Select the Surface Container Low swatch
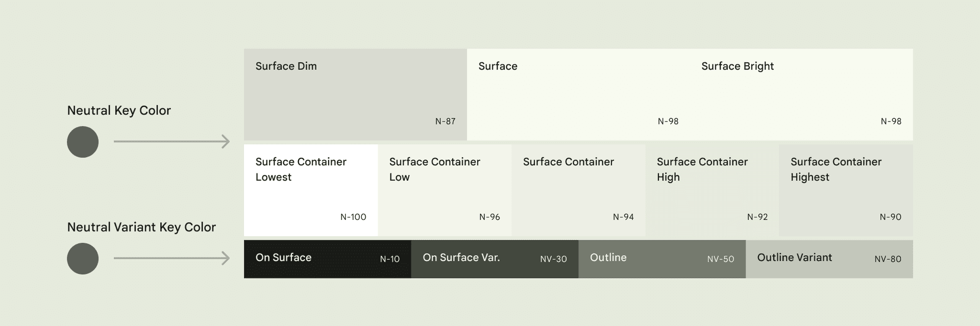Image resolution: width=980 pixels, height=326 pixels. coord(445,190)
